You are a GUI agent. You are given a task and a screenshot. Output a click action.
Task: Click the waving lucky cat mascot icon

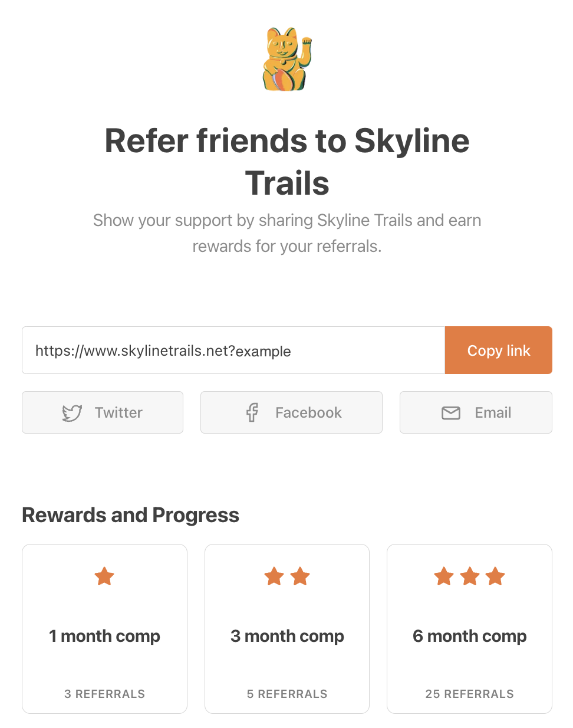point(286,59)
